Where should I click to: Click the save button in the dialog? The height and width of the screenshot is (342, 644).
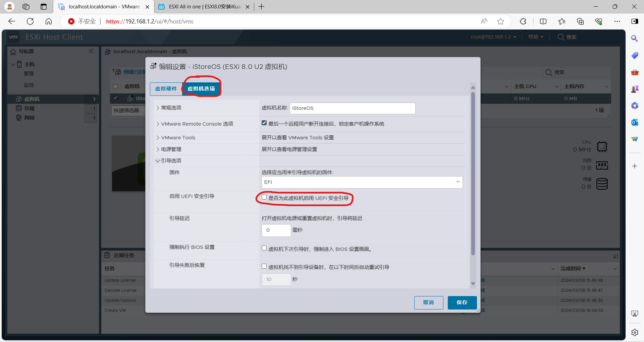[462, 302]
